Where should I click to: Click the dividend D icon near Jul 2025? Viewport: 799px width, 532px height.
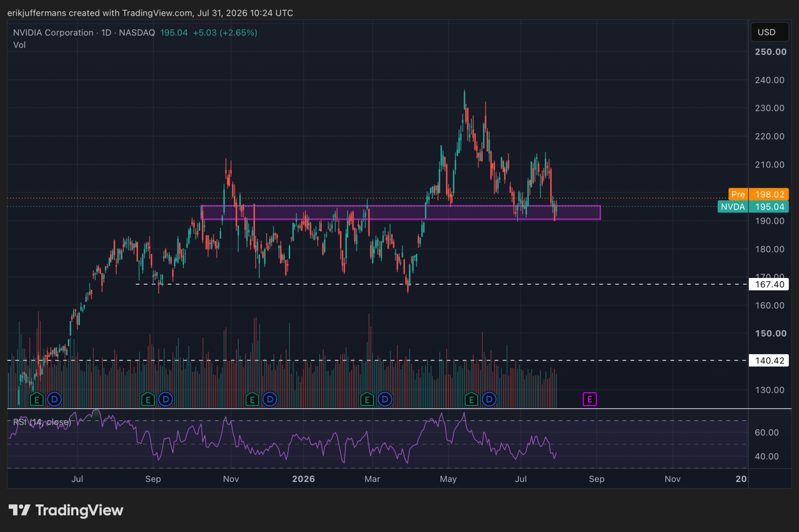pos(55,399)
